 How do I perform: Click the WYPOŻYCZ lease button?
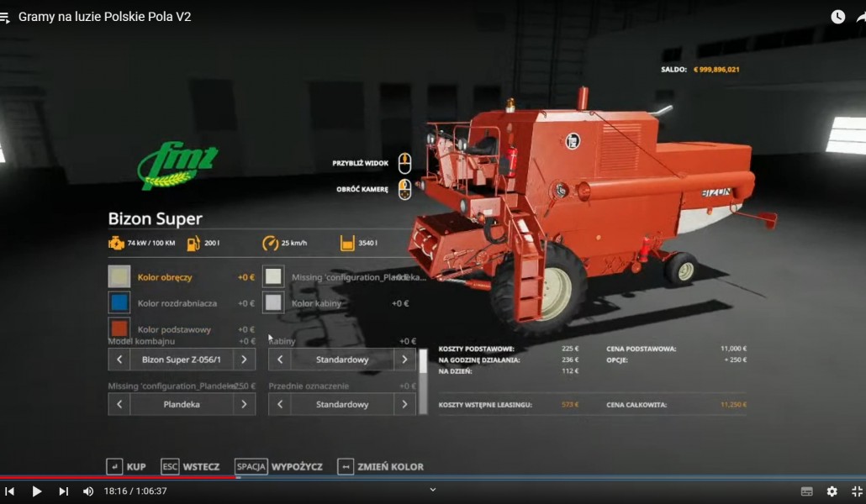279,466
